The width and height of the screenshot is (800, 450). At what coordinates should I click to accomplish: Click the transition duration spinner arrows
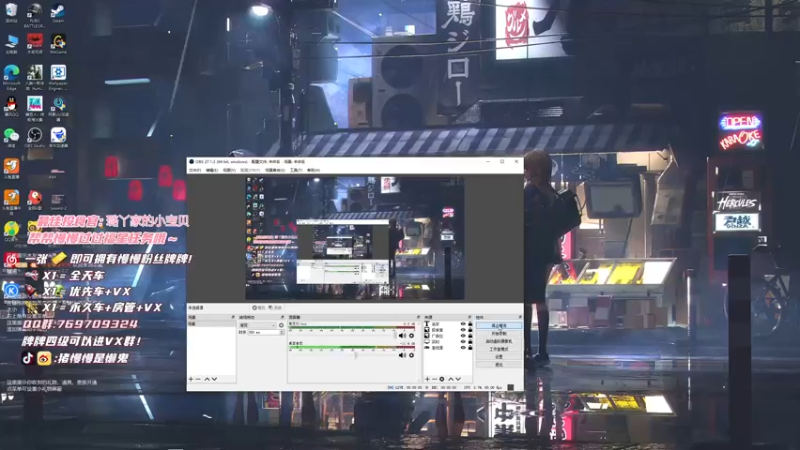click(x=282, y=332)
